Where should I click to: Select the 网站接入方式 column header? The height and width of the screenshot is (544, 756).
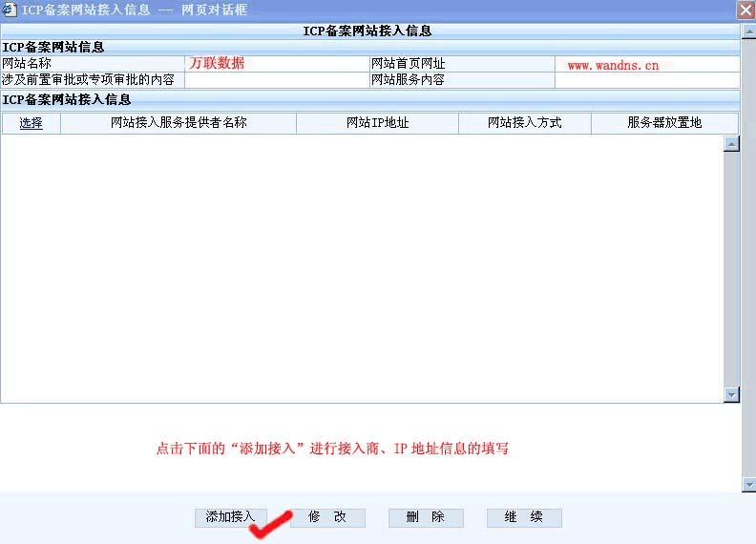click(524, 123)
